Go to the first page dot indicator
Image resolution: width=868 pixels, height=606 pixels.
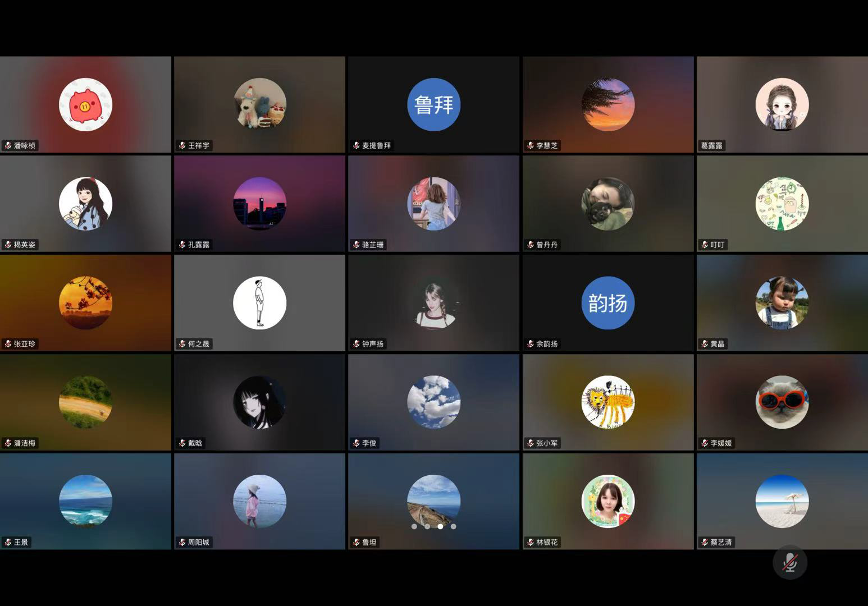pos(414,526)
